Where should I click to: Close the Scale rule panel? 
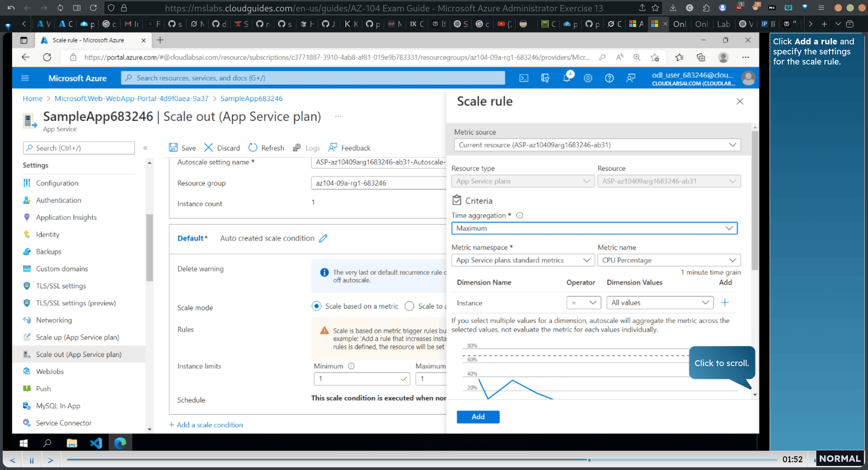[740, 102]
